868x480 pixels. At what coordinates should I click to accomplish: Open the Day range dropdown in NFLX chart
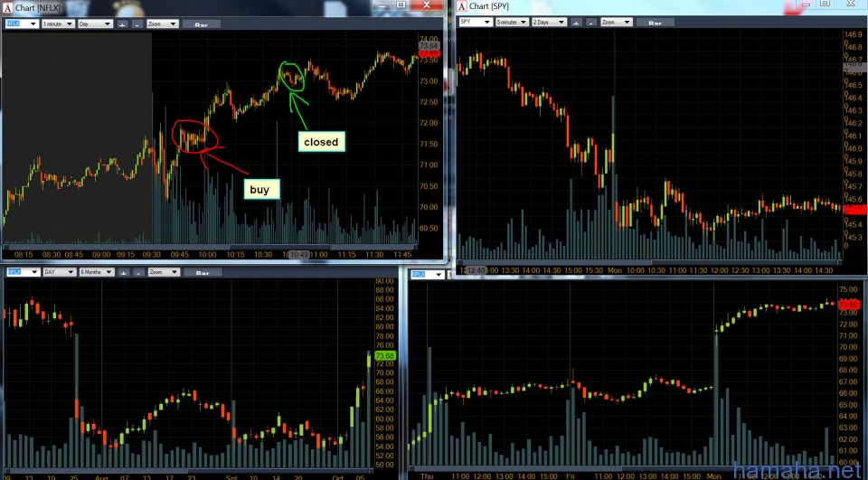[95, 24]
